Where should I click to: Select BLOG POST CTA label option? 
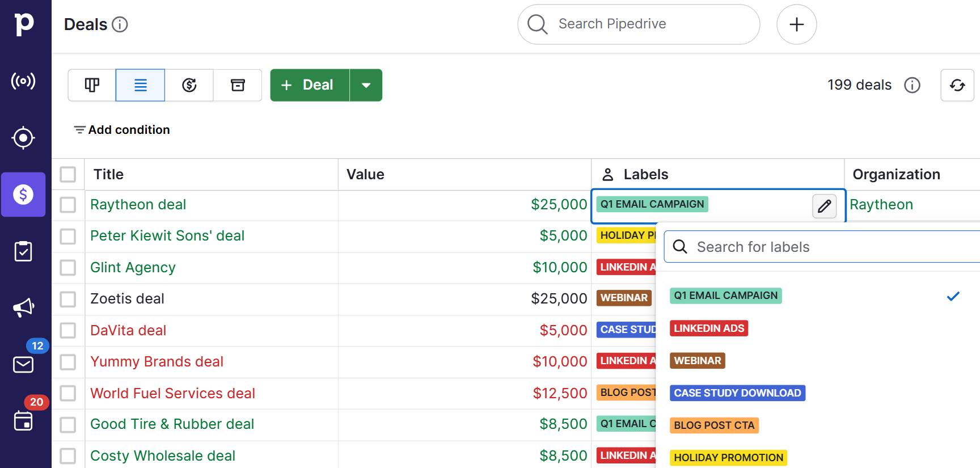point(714,425)
